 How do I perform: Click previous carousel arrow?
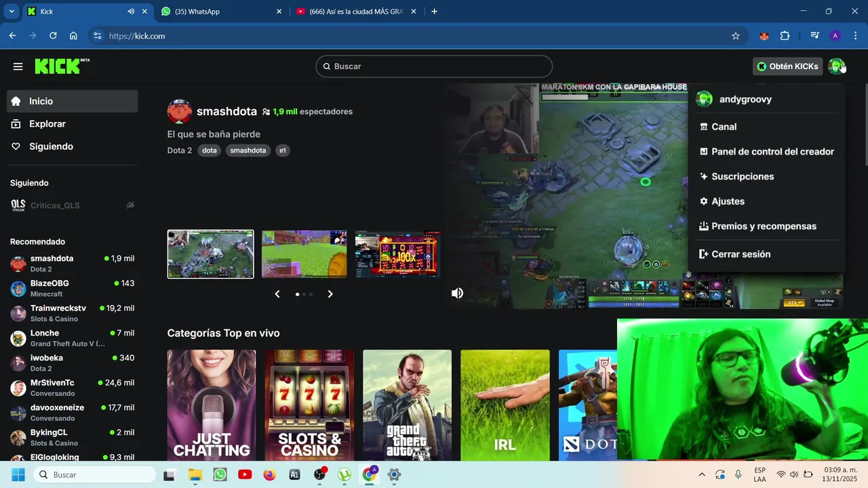[277, 294]
